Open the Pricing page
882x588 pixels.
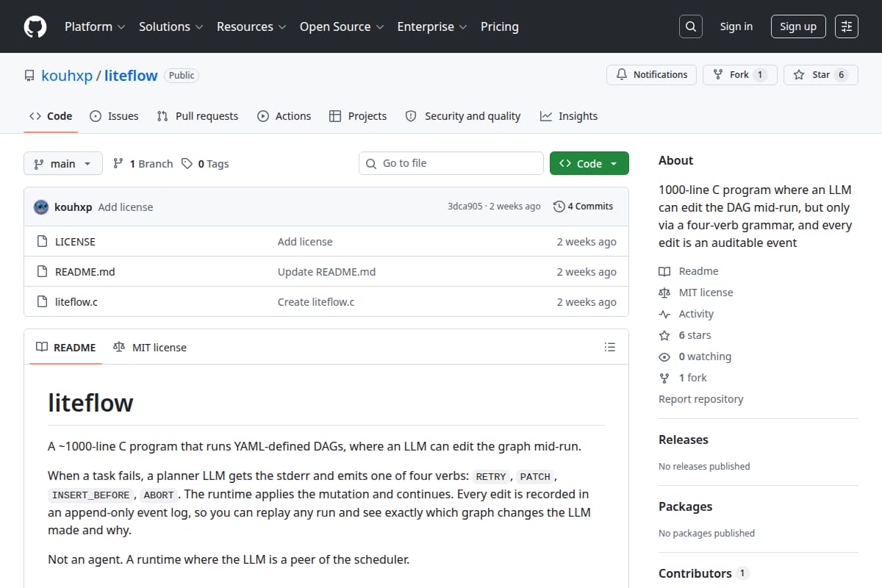click(500, 26)
